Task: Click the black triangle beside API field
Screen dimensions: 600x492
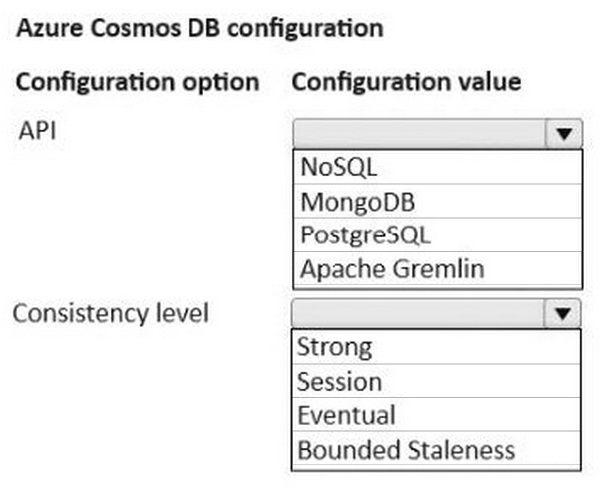Action: (564, 133)
